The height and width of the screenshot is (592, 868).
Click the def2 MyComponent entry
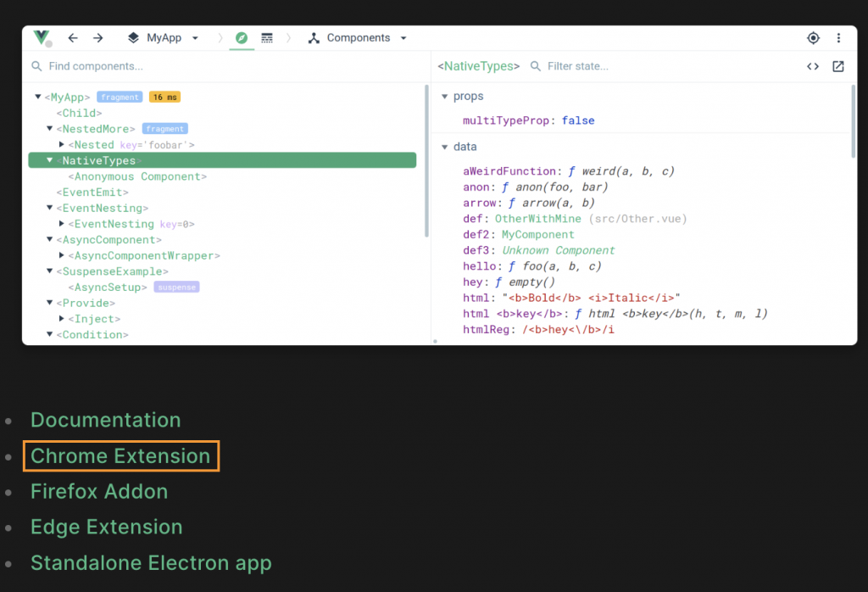(x=518, y=234)
